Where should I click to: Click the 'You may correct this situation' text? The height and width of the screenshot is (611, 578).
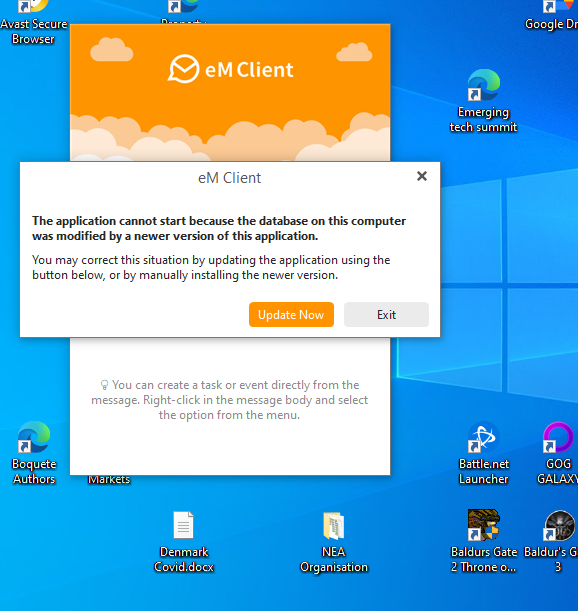click(x=211, y=267)
